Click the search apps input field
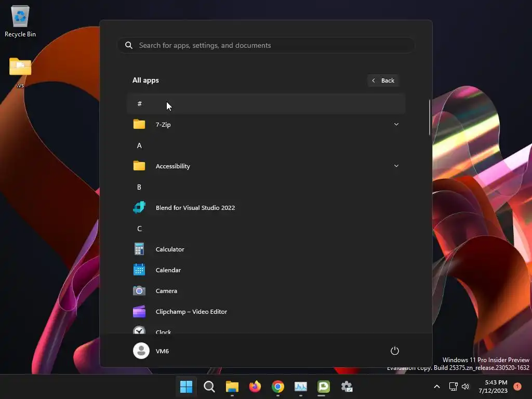The width and height of the screenshot is (532, 399). tap(266, 45)
